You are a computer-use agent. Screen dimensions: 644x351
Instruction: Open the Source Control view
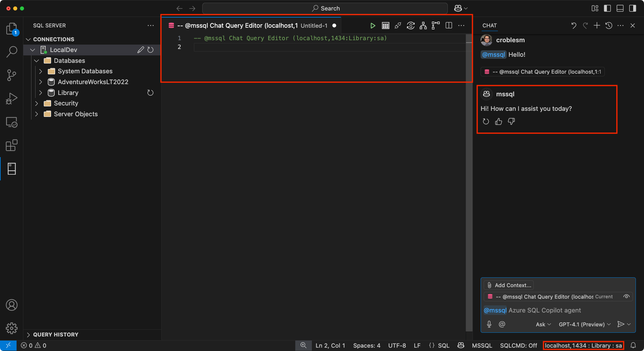click(x=12, y=75)
